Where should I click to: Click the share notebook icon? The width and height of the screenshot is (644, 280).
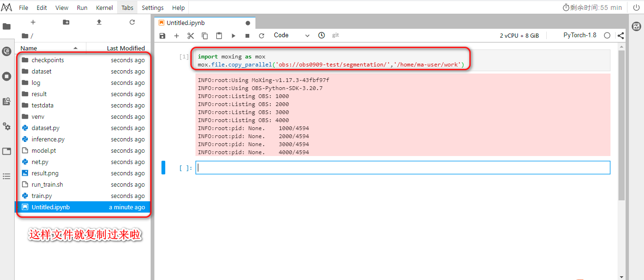point(620,35)
